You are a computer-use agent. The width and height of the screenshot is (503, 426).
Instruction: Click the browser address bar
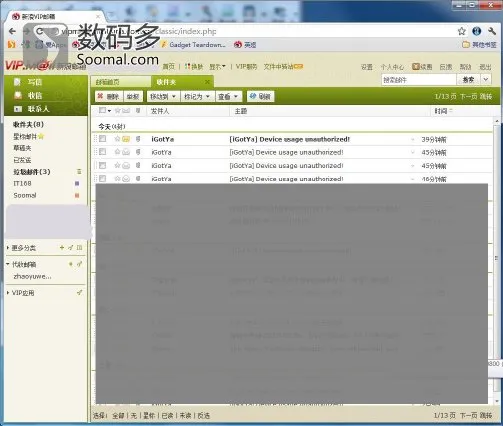tap(253, 31)
